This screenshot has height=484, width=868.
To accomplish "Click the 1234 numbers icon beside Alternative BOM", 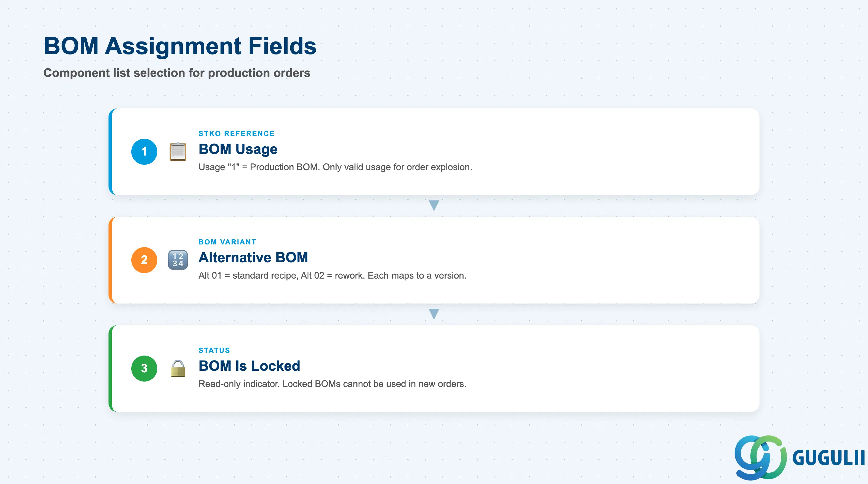I will pyautogui.click(x=178, y=260).
